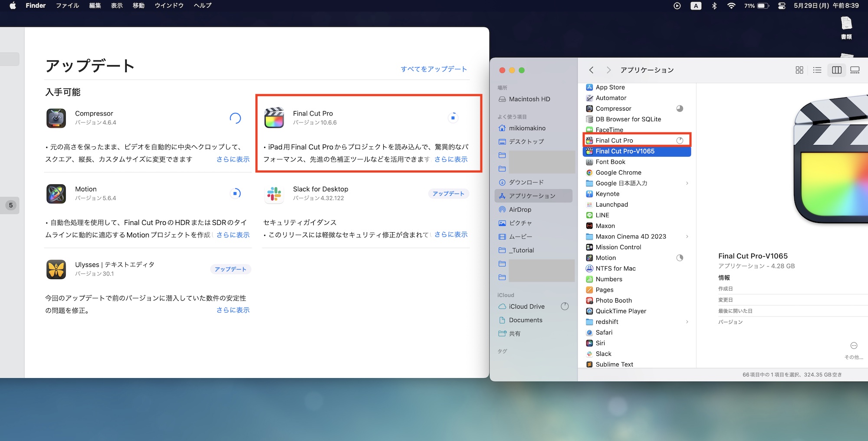Click the Final Cut Pro preview thumbnail
The height and width of the screenshot is (441, 868).
tap(831, 158)
